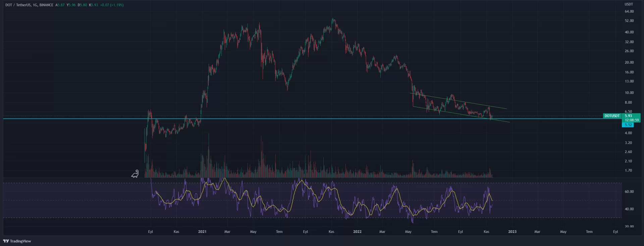Click the current price 5.93 axis label

click(x=628, y=116)
